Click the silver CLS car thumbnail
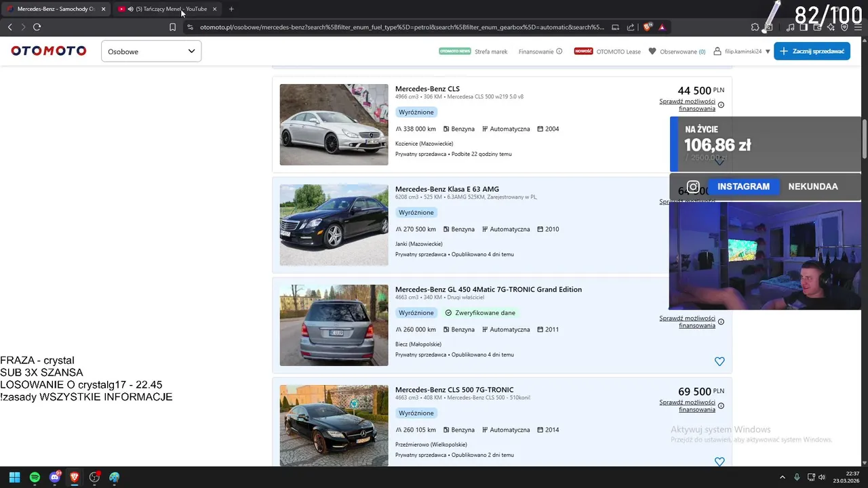 coord(334,125)
